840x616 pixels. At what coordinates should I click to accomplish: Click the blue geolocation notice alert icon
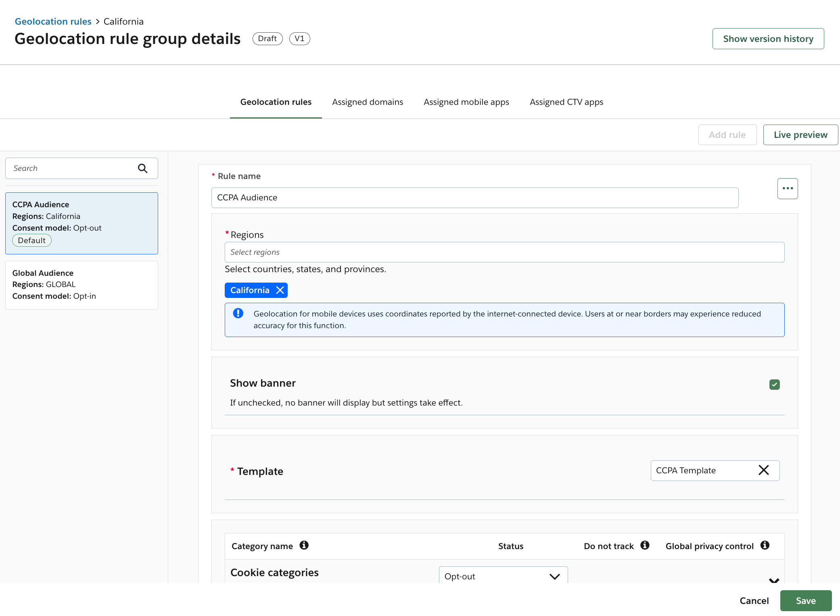238,314
